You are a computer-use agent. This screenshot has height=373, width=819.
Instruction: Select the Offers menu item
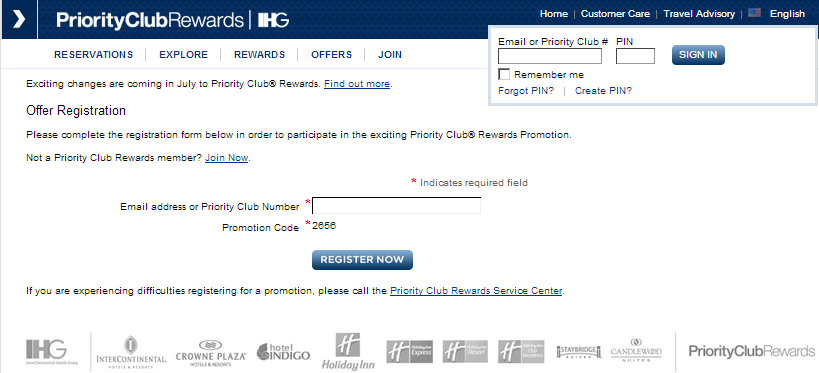[332, 54]
